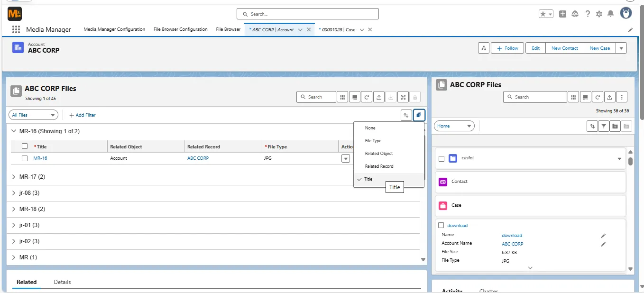Screen dimensions: 644x293
Task: Tick the cusfol folder checkbox
Action: tap(442, 159)
